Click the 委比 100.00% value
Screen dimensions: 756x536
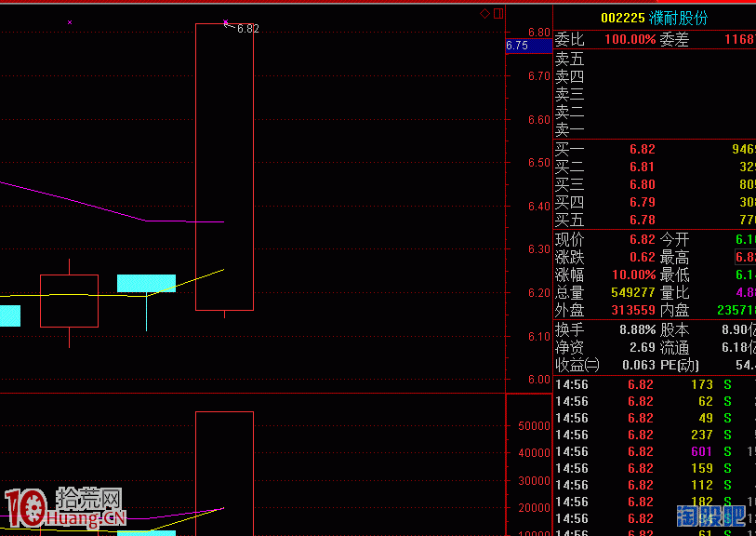630,40
